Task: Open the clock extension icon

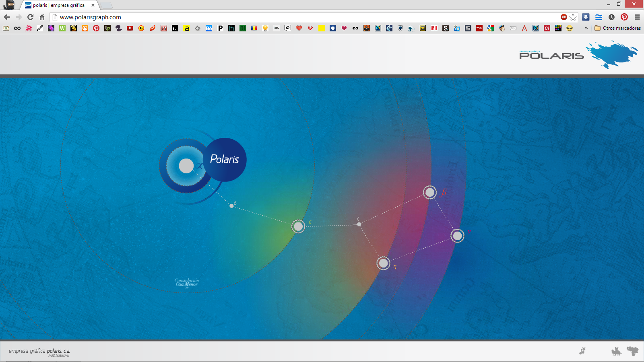Action: 611,17
